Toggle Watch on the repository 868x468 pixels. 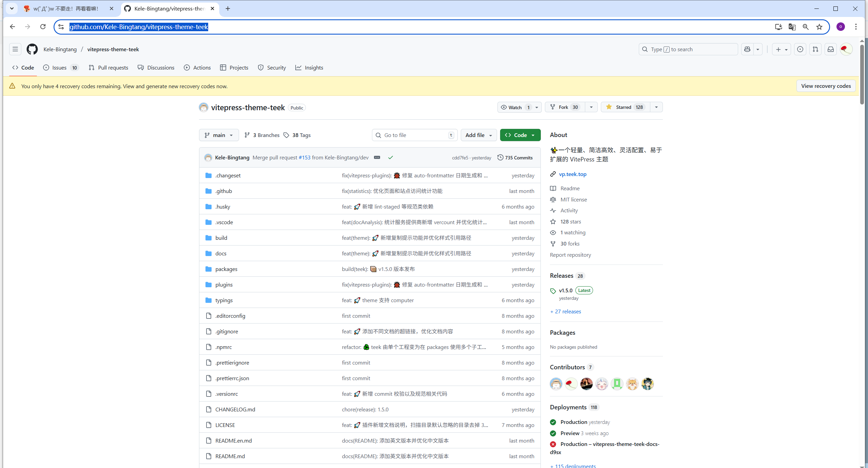[x=515, y=107]
